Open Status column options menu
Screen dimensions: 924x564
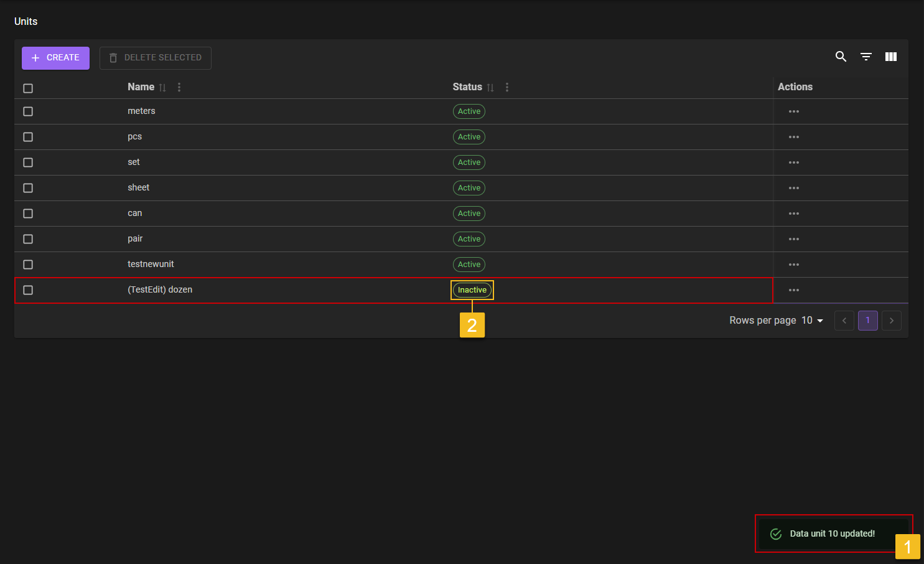[x=507, y=87]
